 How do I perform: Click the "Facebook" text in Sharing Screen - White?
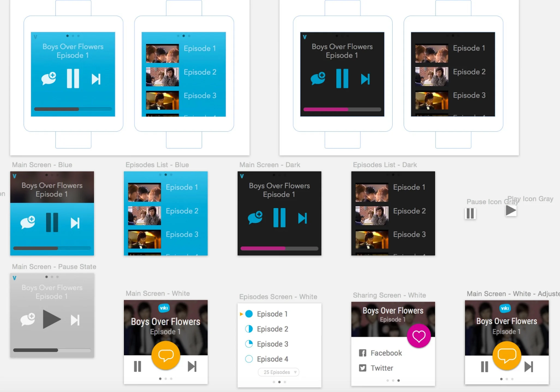(386, 353)
